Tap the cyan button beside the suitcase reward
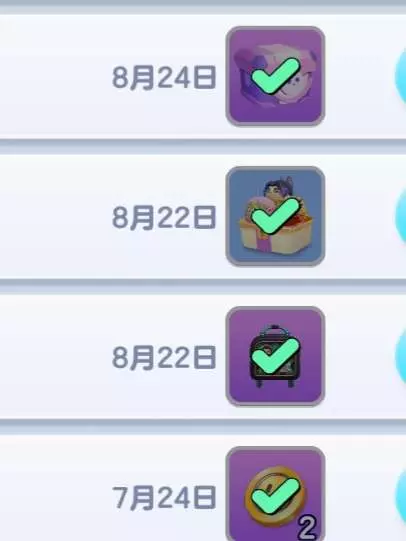Screen dimensions: 406x541 click(401, 357)
